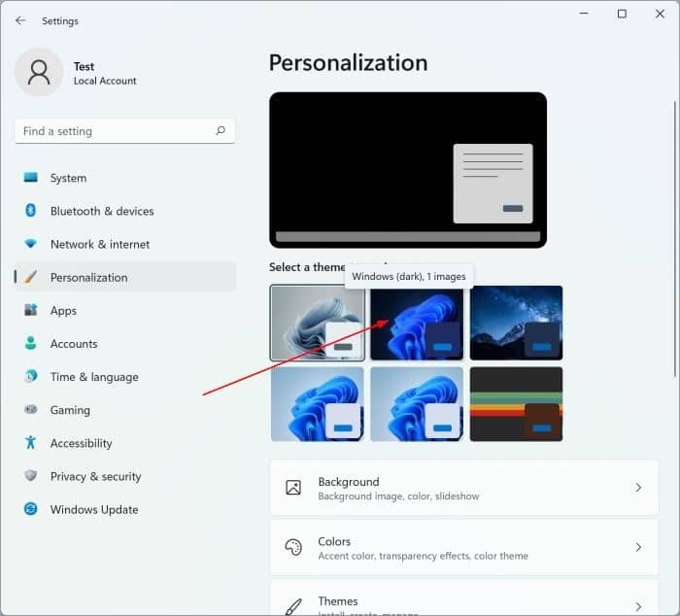Click the Network wifi icon
This screenshot has height=616, width=680.
pos(31,244)
